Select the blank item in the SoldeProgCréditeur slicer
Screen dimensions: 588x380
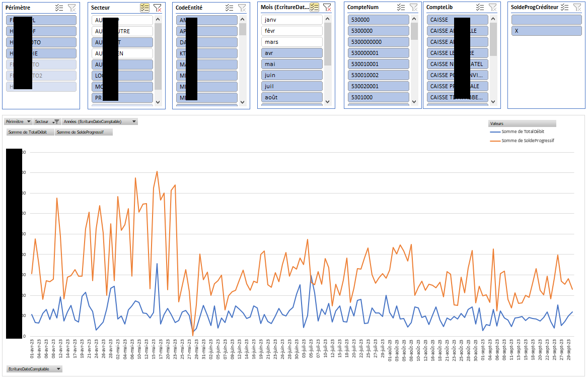click(546, 20)
